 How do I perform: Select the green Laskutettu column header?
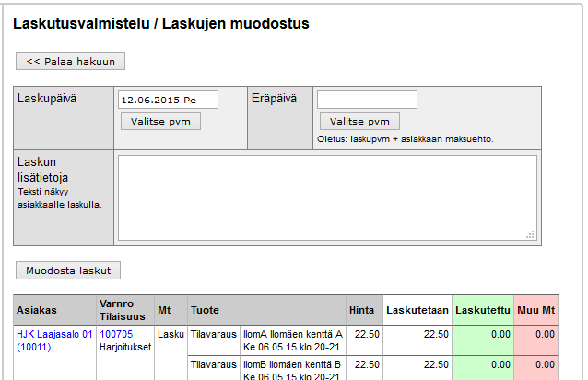pyautogui.click(x=483, y=310)
